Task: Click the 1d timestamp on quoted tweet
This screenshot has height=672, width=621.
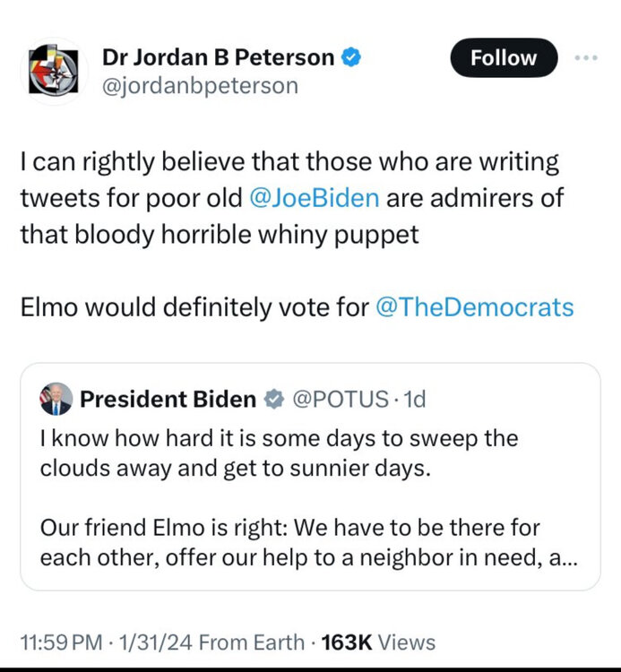Action: pyautogui.click(x=415, y=400)
